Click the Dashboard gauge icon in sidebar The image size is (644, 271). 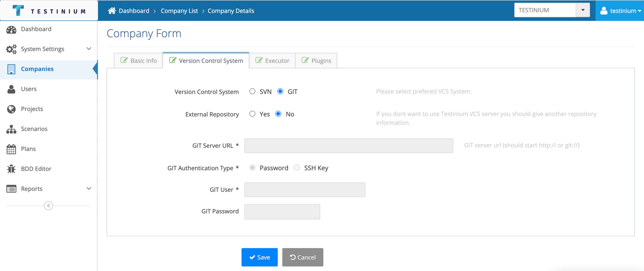(x=11, y=29)
